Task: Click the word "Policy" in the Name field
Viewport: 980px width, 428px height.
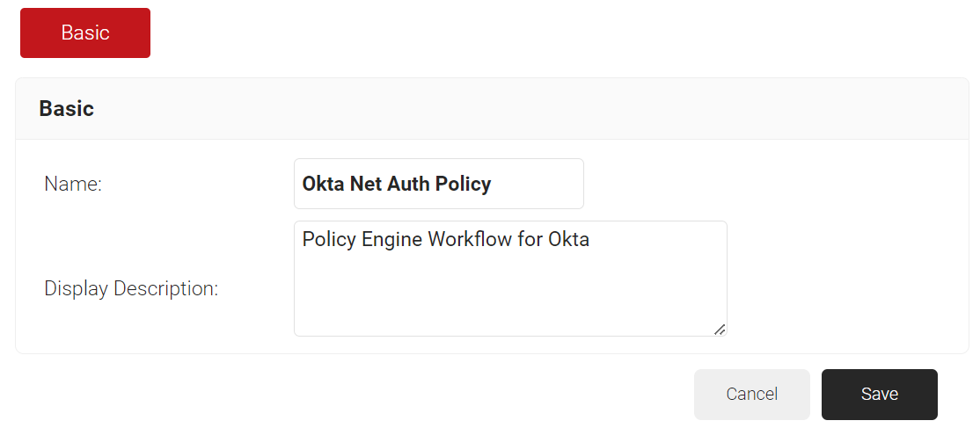Action: click(463, 184)
